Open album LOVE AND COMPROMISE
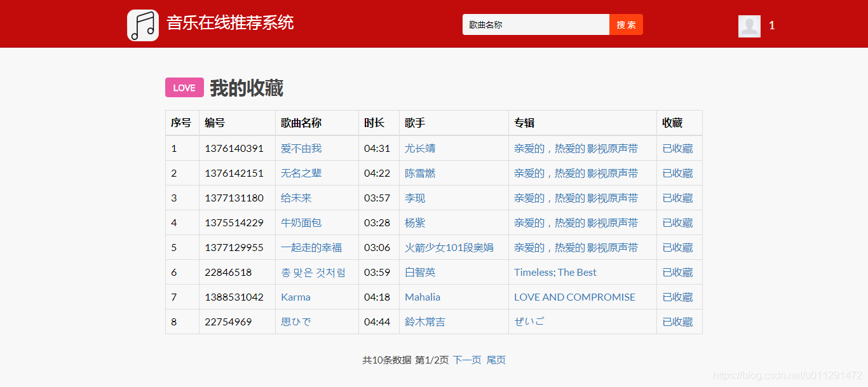868x387 pixels. coord(574,297)
